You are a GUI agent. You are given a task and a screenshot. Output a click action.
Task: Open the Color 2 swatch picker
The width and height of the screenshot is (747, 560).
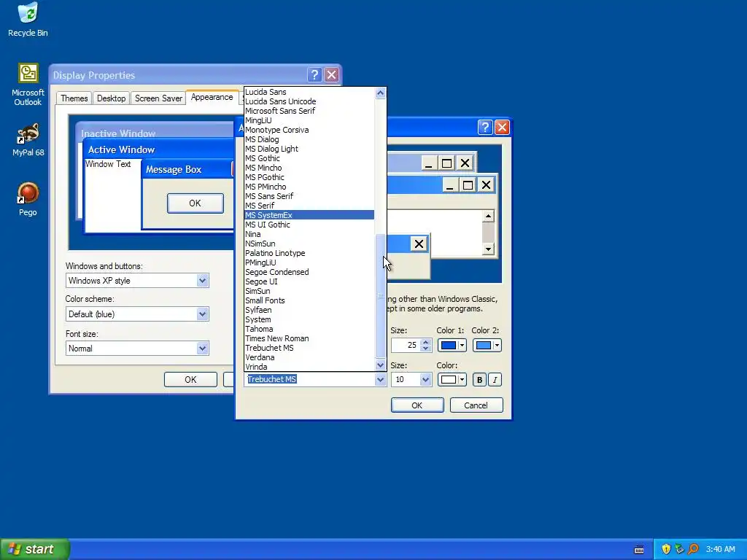pos(487,345)
